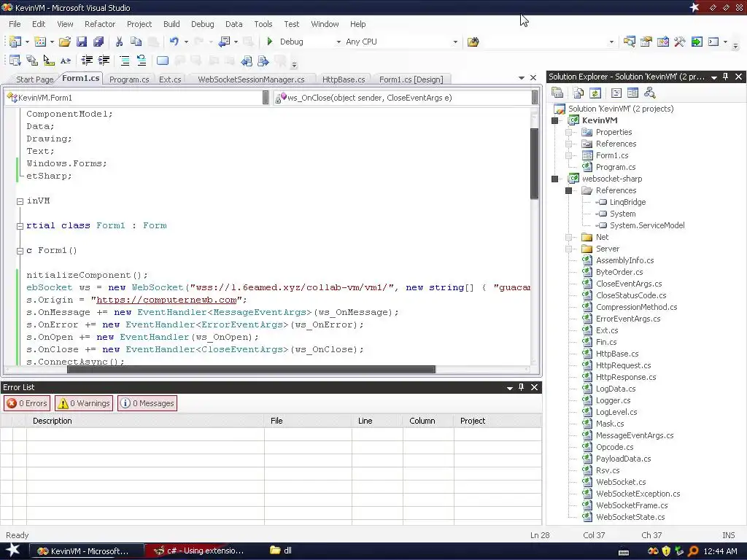The height and width of the screenshot is (560, 747).
Task: Cut selection with the scissors icon
Action: [119, 42]
